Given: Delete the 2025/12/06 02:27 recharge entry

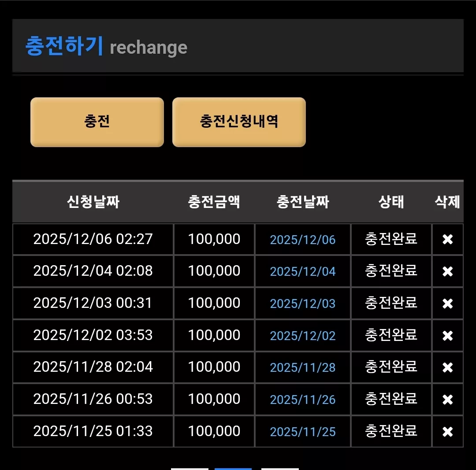Looking at the screenshot, I should click(x=447, y=239).
